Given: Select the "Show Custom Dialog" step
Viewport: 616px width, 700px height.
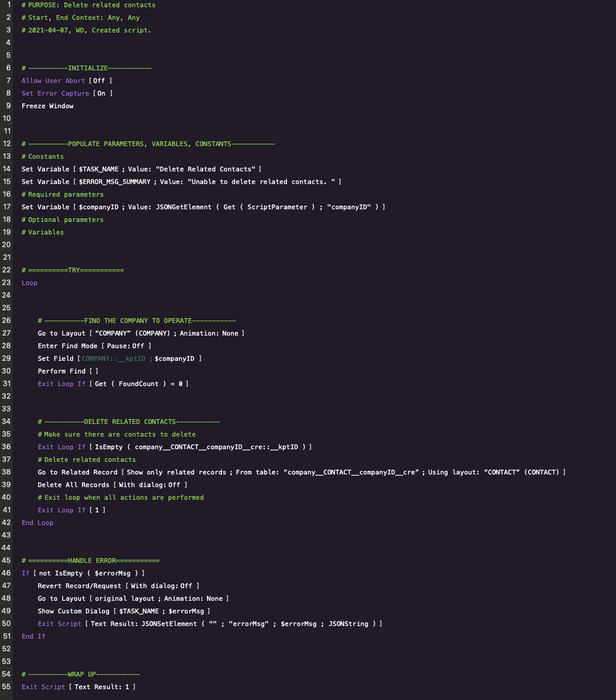Looking at the screenshot, I should [x=125, y=611].
